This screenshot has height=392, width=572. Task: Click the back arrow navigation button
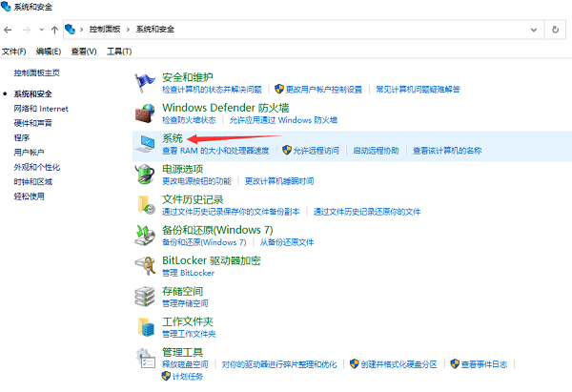pyautogui.click(x=8, y=30)
